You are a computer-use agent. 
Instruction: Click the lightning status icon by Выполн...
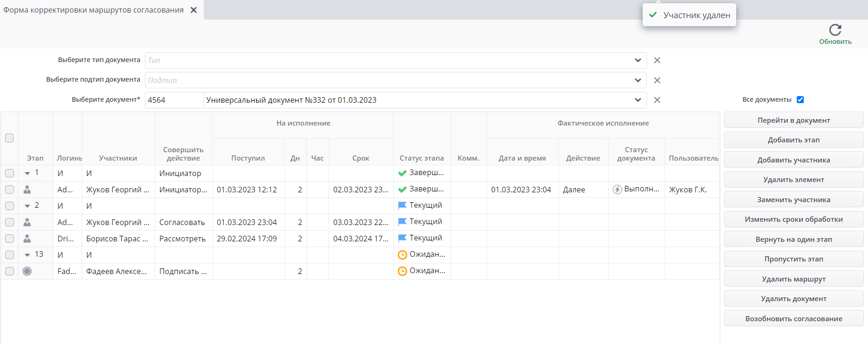pos(617,190)
